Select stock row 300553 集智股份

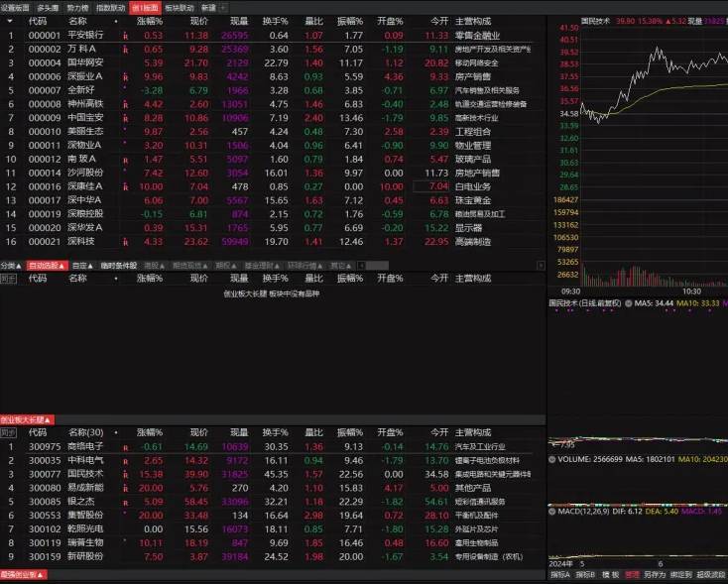tap(273, 516)
